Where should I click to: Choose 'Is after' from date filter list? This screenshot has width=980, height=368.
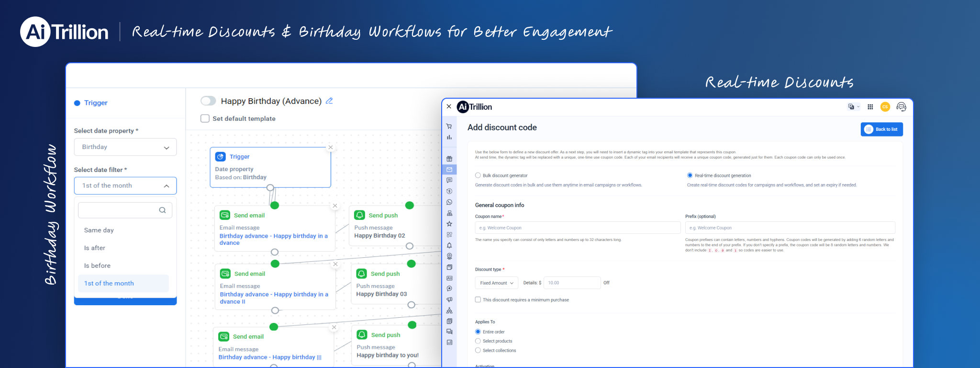(123, 248)
